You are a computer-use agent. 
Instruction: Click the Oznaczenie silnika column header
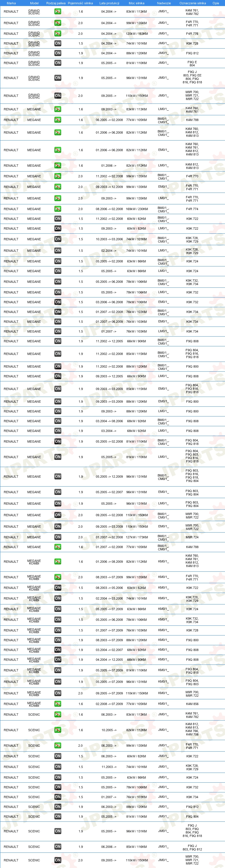pyautogui.click(x=192, y=3)
